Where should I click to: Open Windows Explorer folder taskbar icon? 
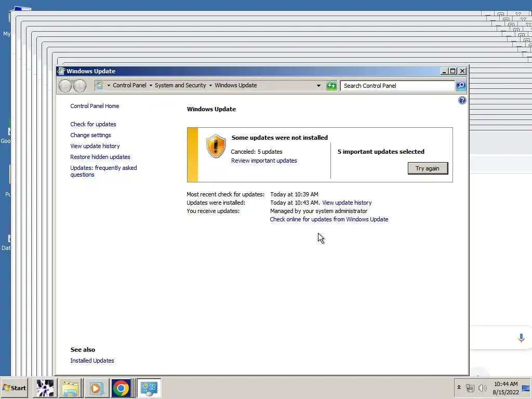pos(70,388)
